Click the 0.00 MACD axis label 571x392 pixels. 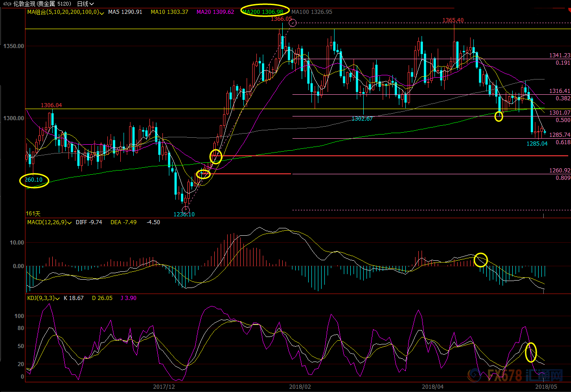(x=18, y=266)
